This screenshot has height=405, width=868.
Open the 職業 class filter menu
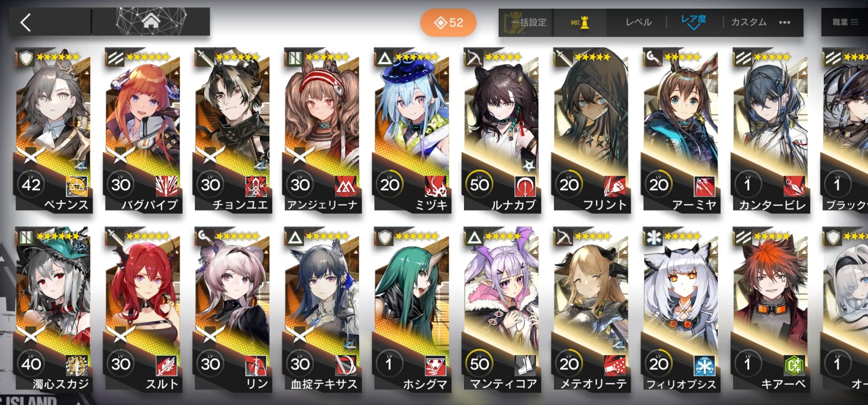845,22
